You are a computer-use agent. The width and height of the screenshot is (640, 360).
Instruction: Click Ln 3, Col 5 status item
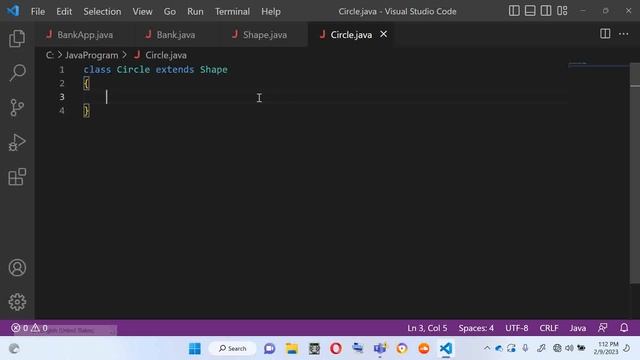pyautogui.click(x=427, y=328)
